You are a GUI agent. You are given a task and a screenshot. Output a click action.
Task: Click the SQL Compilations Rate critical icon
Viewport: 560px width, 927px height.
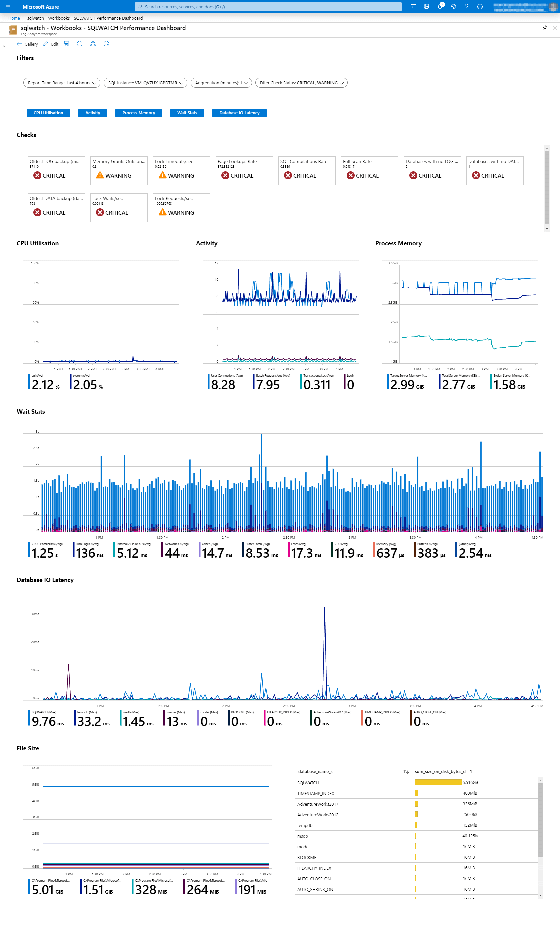point(288,175)
